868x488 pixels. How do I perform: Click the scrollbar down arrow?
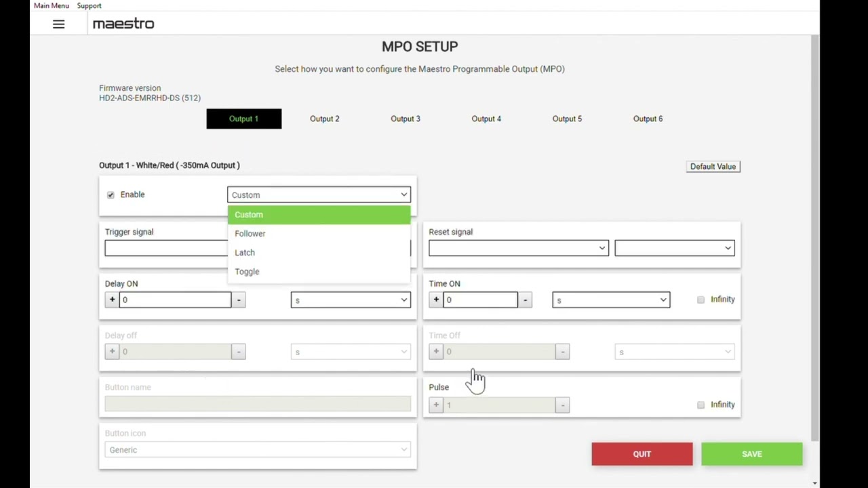click(814, 483)
